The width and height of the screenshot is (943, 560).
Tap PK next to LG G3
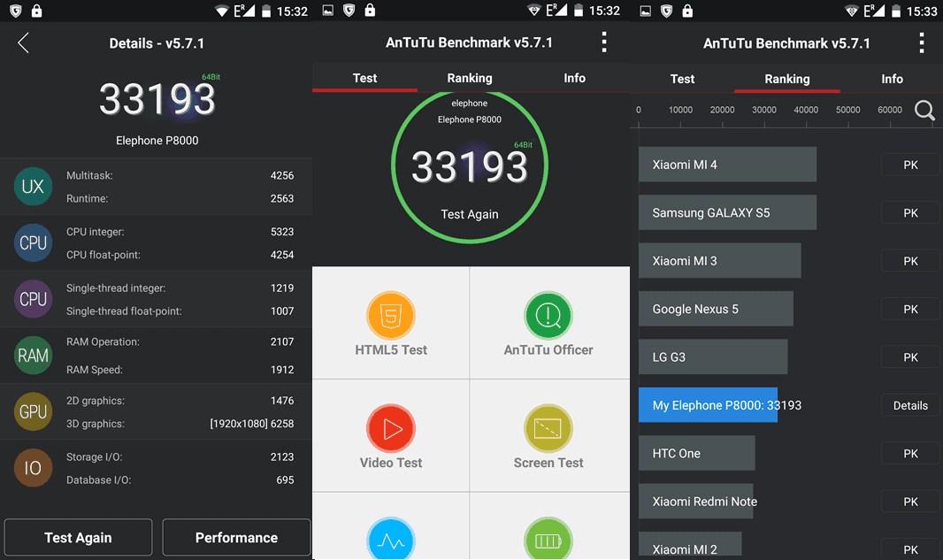click(x=910, y=357)
